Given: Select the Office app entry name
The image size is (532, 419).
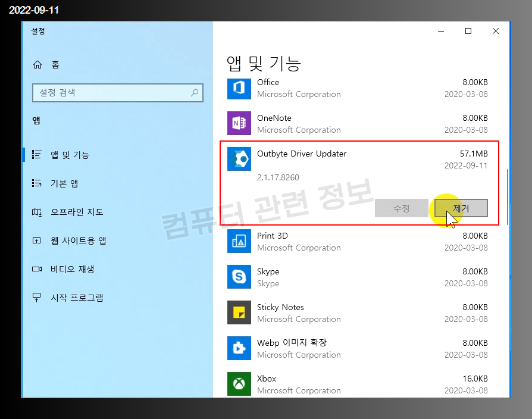Looking at the screenshot, I should click(x=268, y=82).
